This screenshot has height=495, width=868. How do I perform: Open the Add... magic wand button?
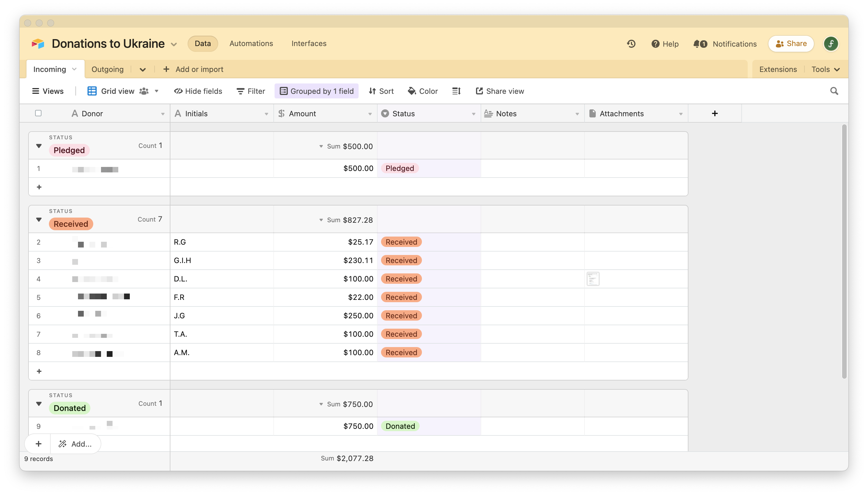[75, 444]
